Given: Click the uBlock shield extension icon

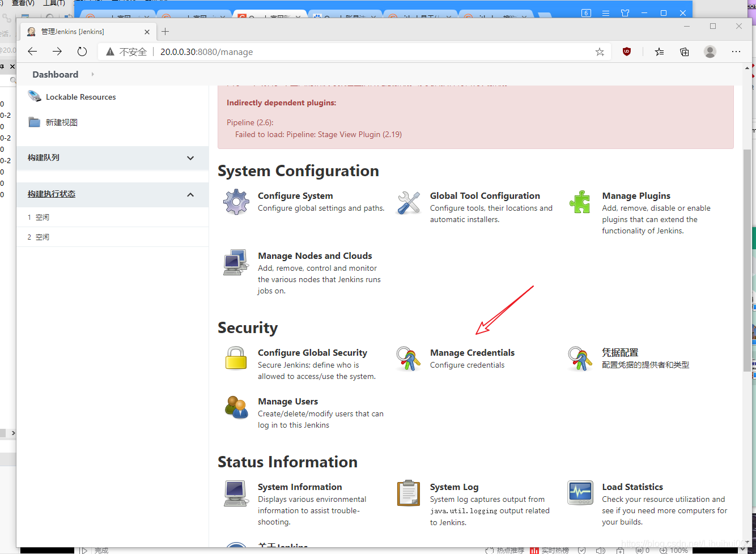Looking at the screenshot, I should [x=627, y=52].
